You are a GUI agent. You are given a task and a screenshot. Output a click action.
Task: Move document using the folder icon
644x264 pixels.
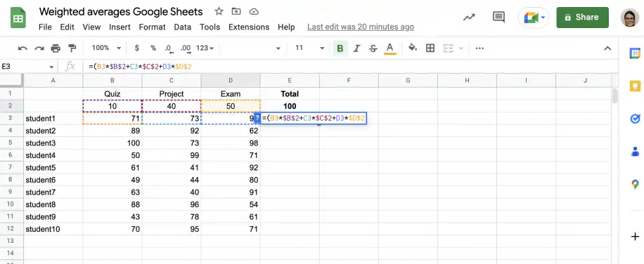tap(236, 11)
